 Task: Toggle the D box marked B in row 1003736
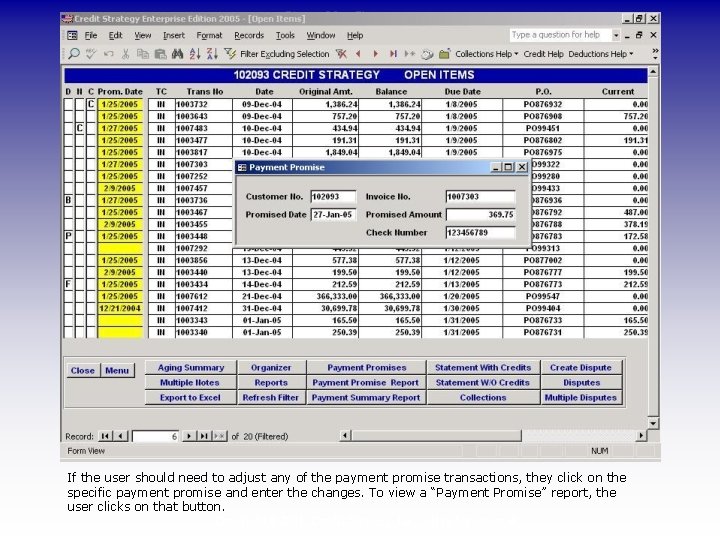coord(69,200)
